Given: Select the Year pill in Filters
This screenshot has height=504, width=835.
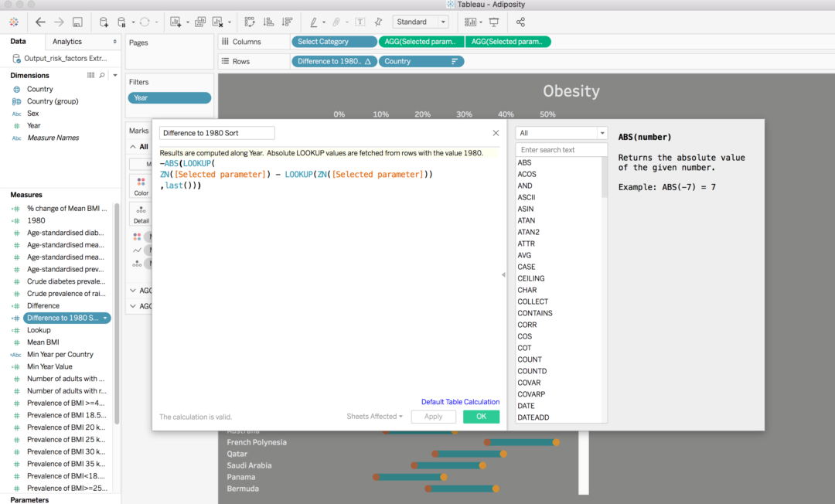Looking at the screenshot, I should pyautogui.click(x=169, y=97).
